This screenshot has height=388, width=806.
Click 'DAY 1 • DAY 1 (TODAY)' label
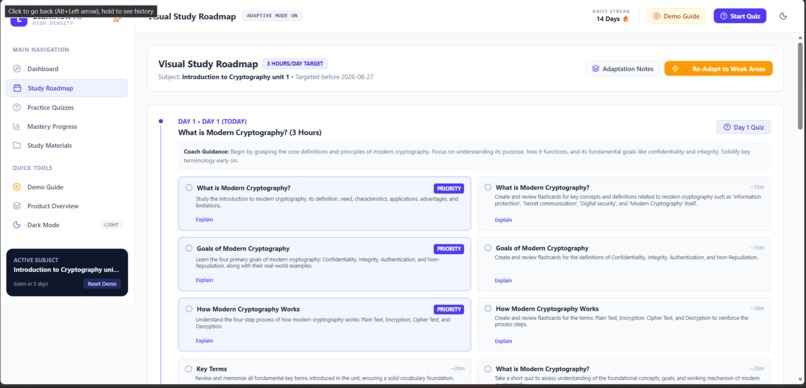point(212,122)
